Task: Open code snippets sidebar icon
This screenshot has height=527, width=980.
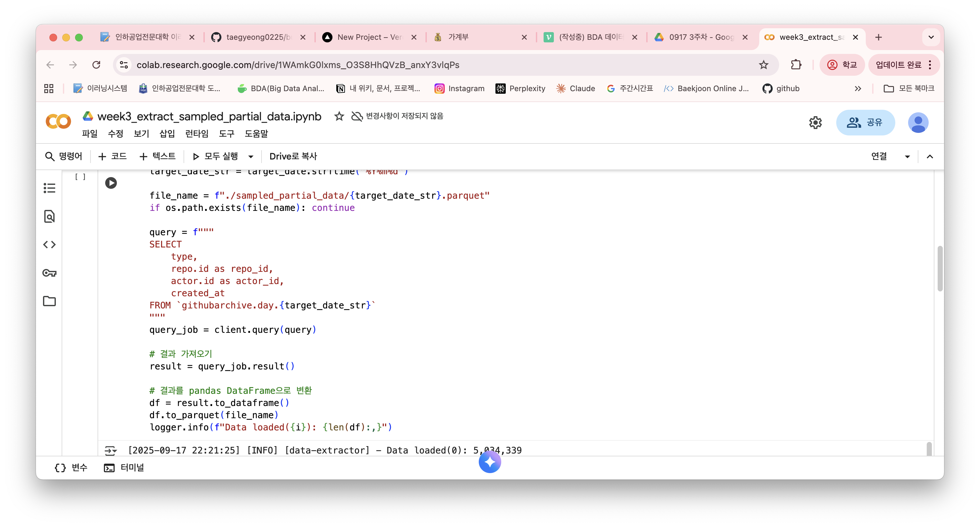Action: tap(49, 244)
